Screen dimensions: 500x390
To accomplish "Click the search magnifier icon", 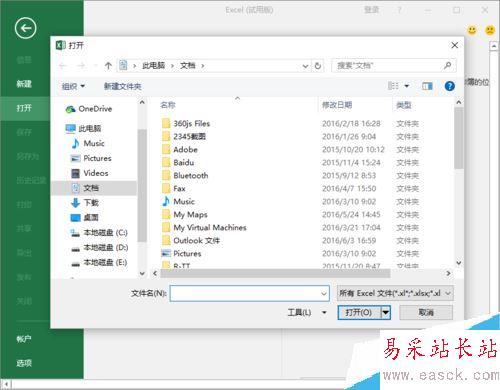I will (x=448, y=65).
